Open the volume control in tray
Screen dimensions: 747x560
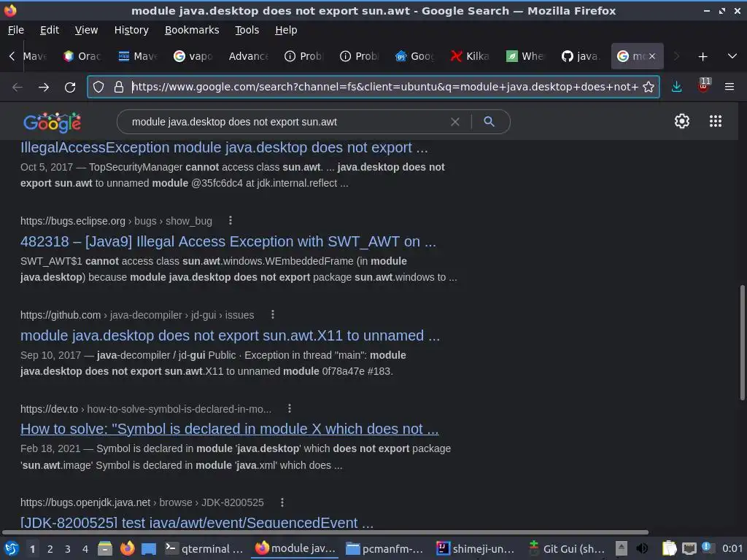[642, 548]
